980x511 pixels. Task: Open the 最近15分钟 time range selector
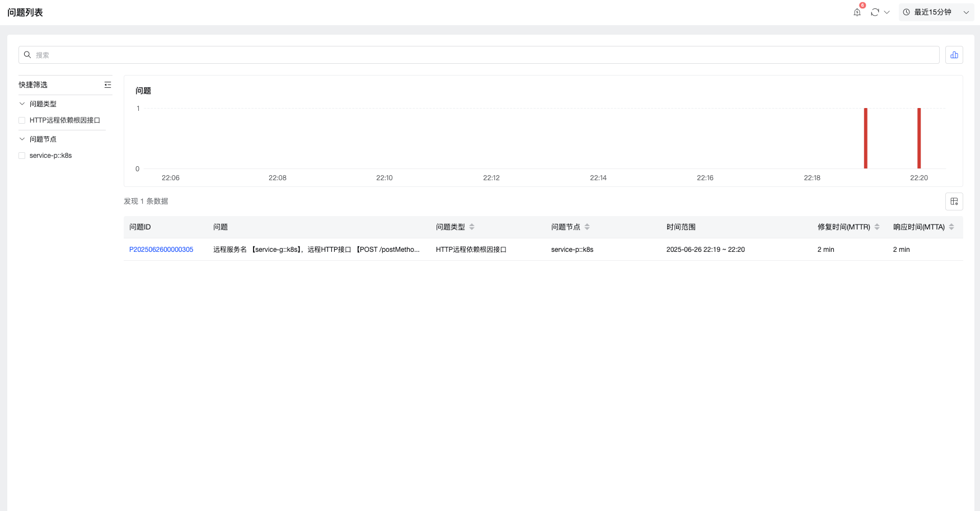tap(936, 12)
